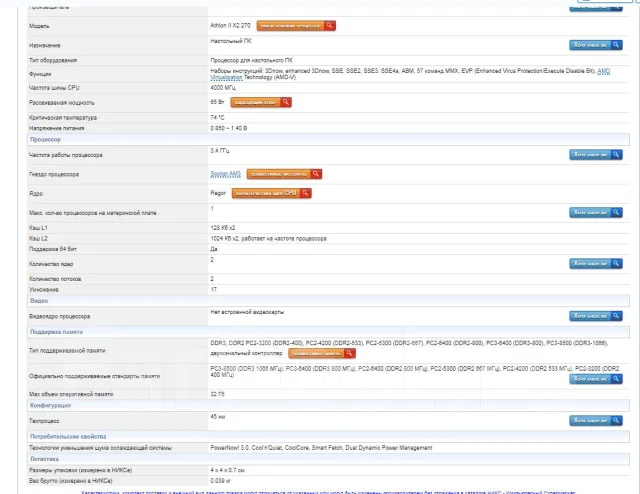Viewport: 640px width, 494px height.
Task: Click the Кэш L1 label
Action: click(38, 228)
